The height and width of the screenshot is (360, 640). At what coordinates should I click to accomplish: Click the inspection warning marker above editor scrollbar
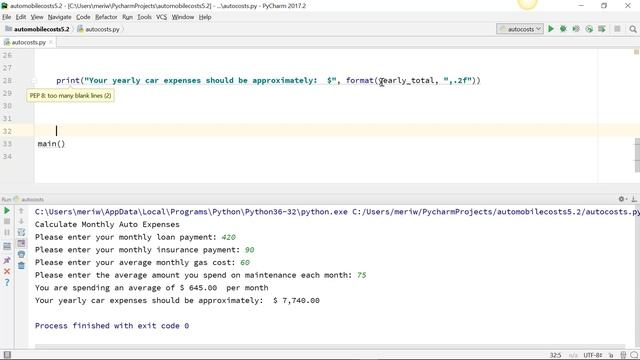click(636, 52)
